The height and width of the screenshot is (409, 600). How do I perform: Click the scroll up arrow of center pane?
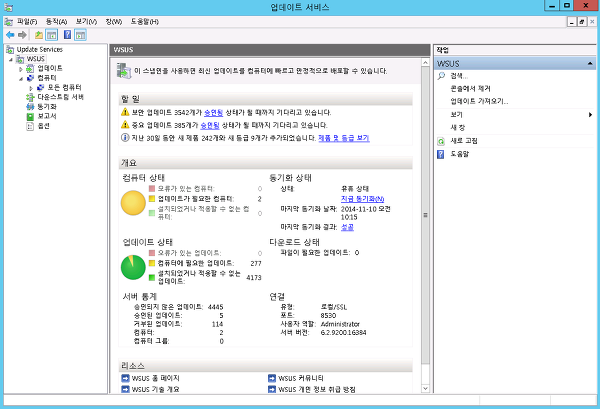pyautogui.click(x=425, y=62)
